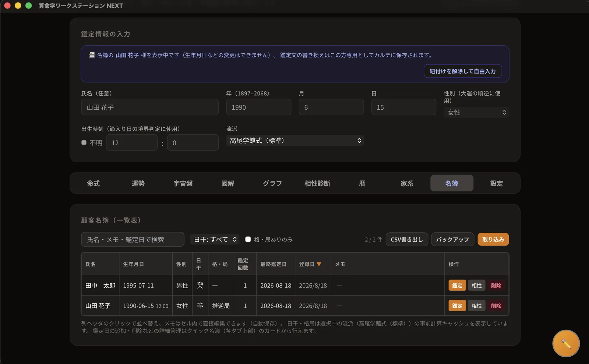589x364 pixels.
Task: Sort by the 鑑定回数 column header
Action: [x=245, y=264]
